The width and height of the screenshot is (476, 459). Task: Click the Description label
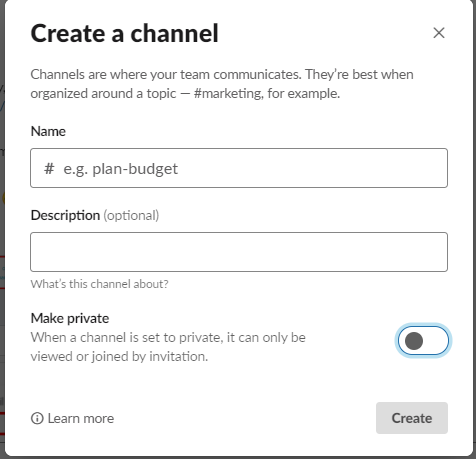coord(65,215)
